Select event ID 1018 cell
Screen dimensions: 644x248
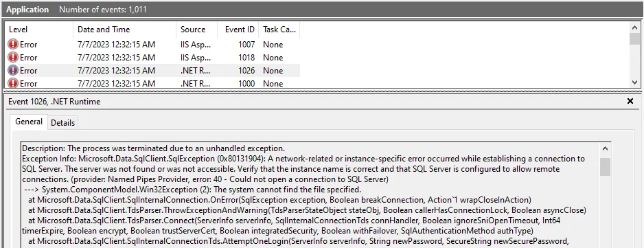(x=247, y=58)
